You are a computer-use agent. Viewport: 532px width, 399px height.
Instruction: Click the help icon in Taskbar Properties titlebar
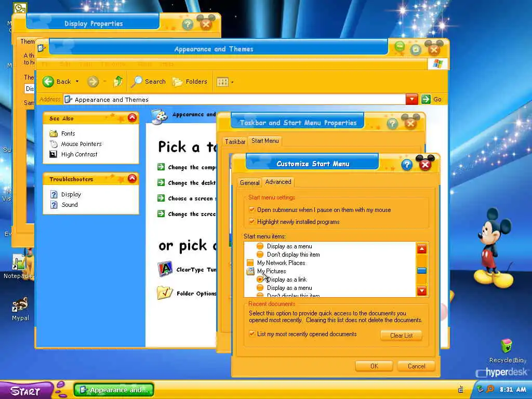point(392,124)
